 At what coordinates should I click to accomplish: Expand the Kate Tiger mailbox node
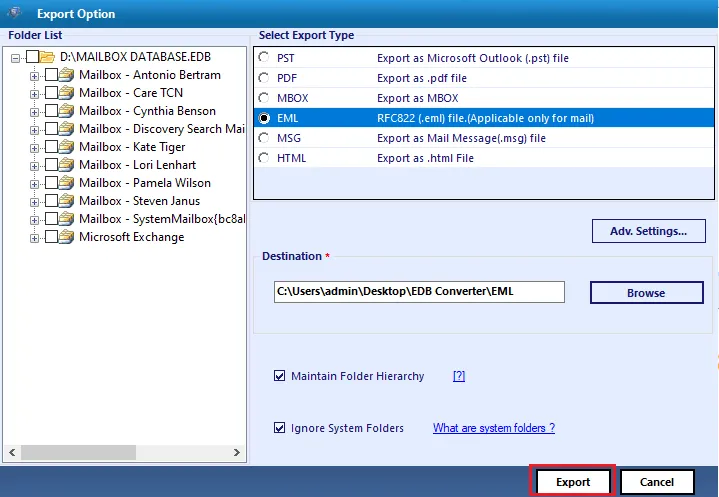click(x=34, y=148)
